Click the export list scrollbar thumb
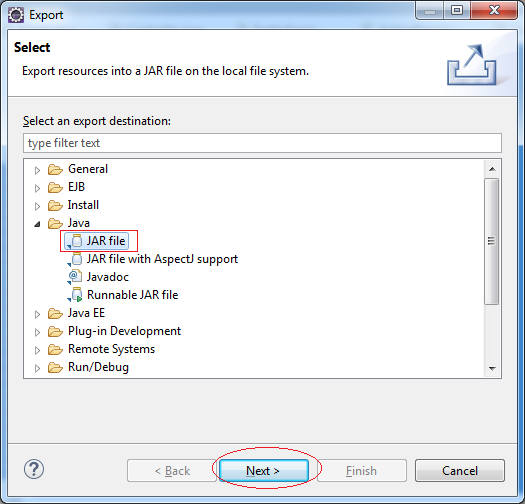 (492, 241)
